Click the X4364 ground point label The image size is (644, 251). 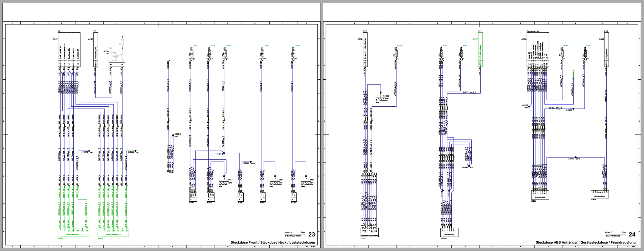(x=311, y=179)
